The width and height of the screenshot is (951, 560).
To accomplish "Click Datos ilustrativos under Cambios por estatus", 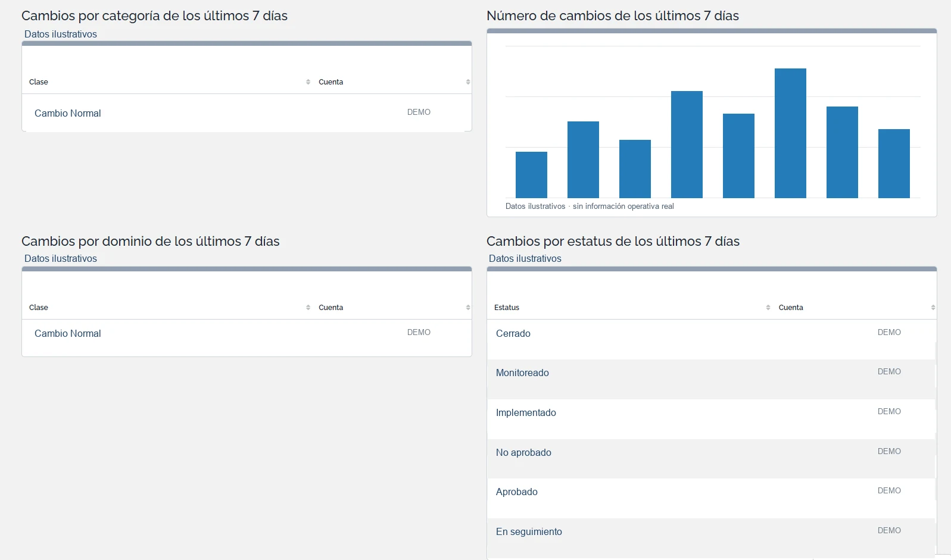I will (525, 258).
